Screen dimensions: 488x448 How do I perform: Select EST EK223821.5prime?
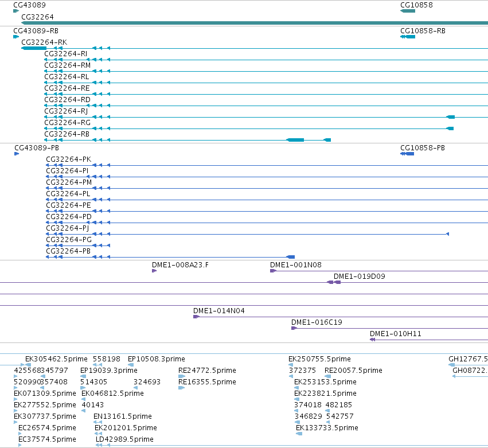tap(325, 394)
